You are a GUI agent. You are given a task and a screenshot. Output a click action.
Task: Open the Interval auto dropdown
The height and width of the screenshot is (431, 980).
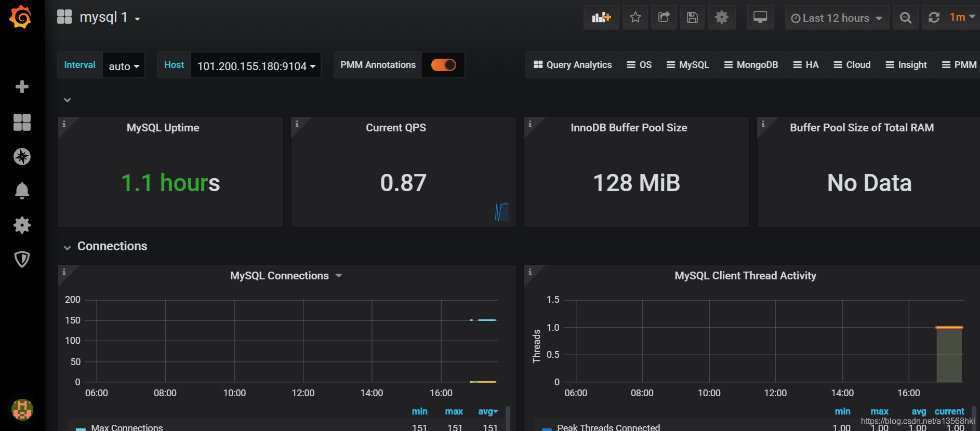[x=124, y=65]
